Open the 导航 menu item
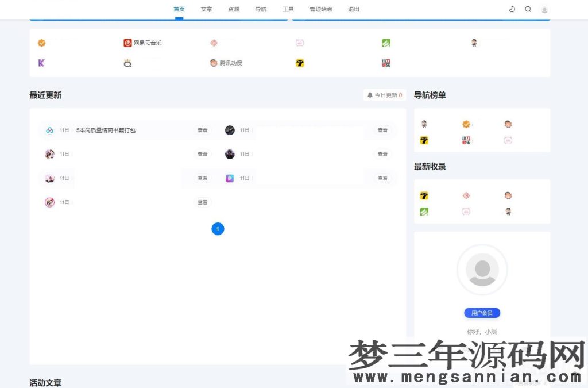 tap(261, 9)
